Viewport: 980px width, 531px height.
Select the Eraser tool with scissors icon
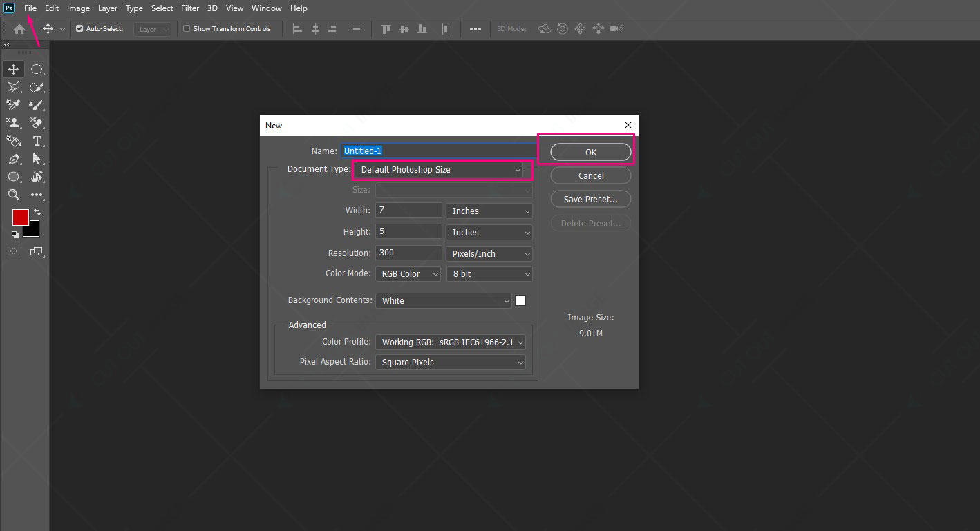point(37,123)
